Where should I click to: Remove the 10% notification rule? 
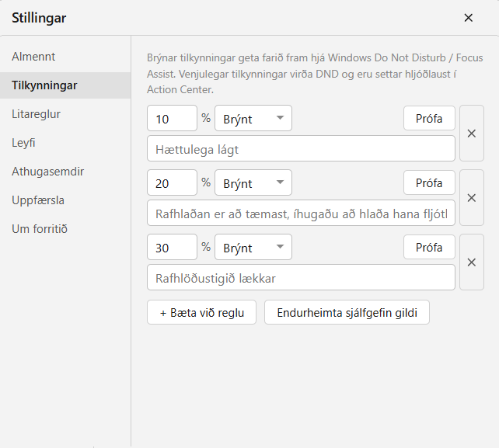[472, 134]
